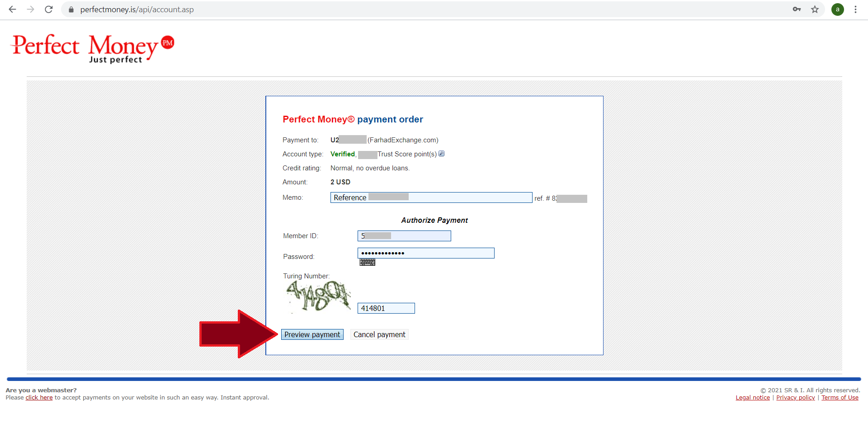
Task: Click '(FarhadExchange.com)' payee text
Action: [x=403, y=140]
